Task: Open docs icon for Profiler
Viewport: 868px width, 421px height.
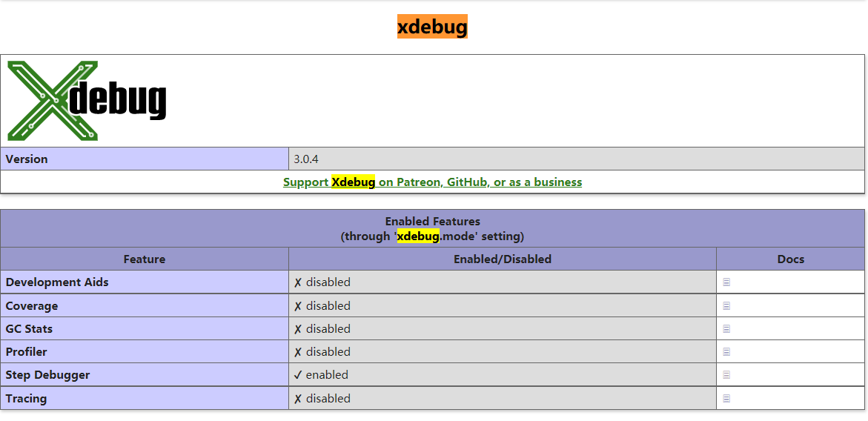Action: coord(726,352)
